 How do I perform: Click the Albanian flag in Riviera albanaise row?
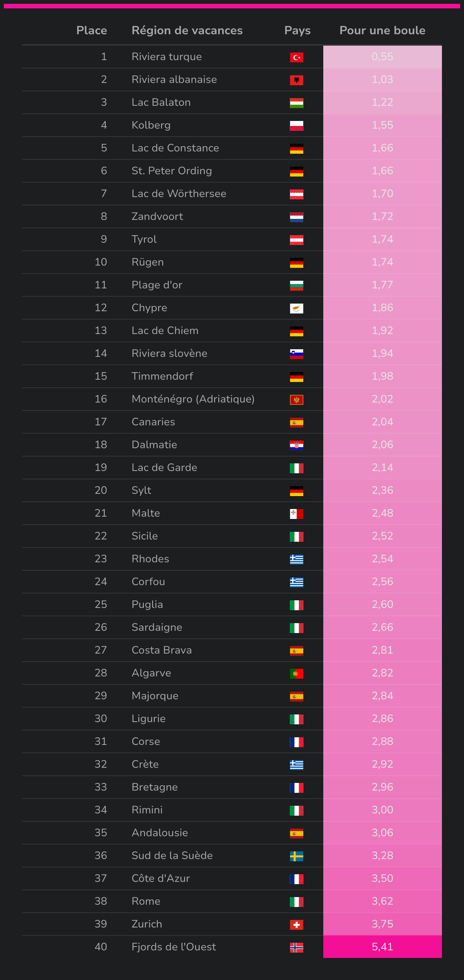point(296,80)
